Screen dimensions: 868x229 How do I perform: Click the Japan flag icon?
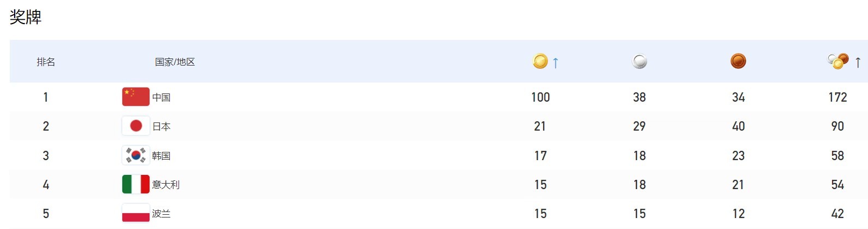click(x=135, y=126)
